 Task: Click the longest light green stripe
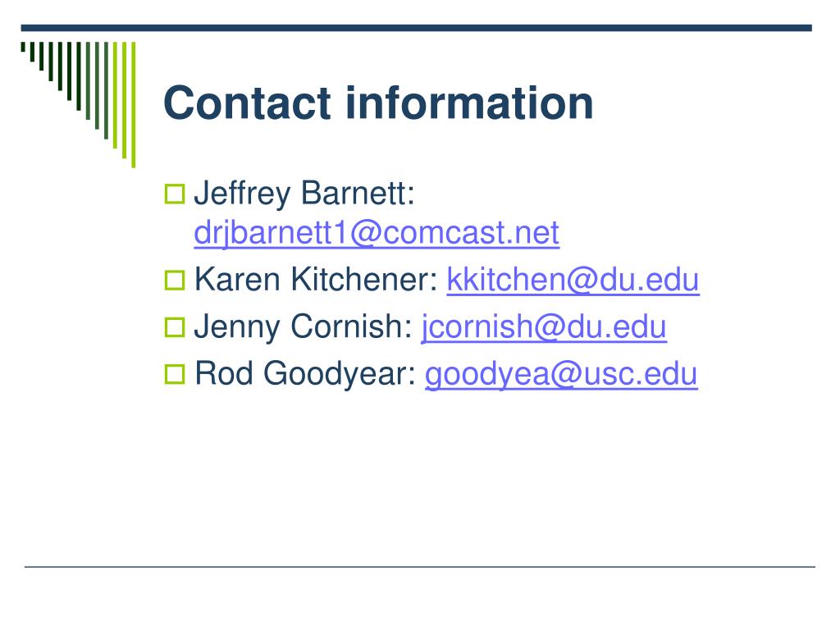point(134,104)
